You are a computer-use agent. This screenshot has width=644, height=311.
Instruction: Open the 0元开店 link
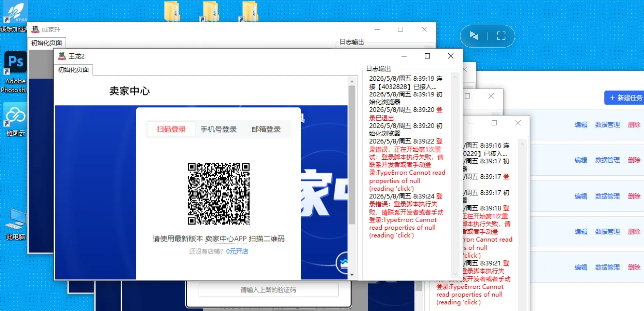click(x=237, y=251)
